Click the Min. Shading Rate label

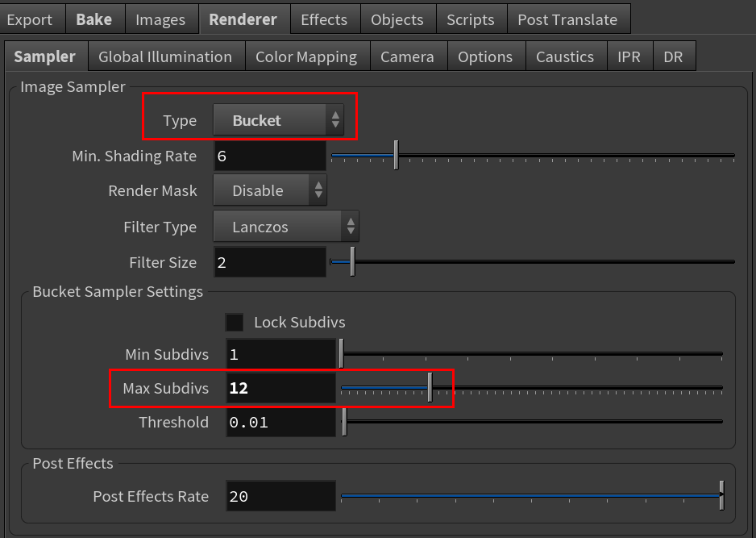135,156
